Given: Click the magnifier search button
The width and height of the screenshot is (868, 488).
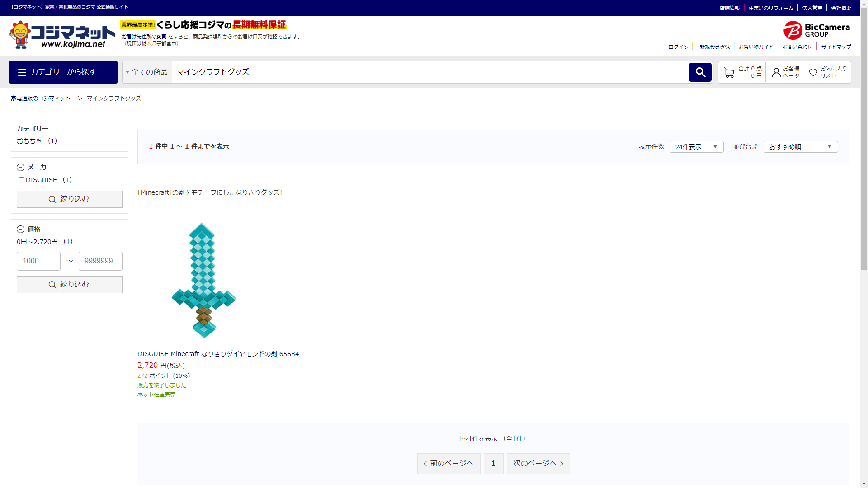Looking at the screenshot, I should 700,72.
